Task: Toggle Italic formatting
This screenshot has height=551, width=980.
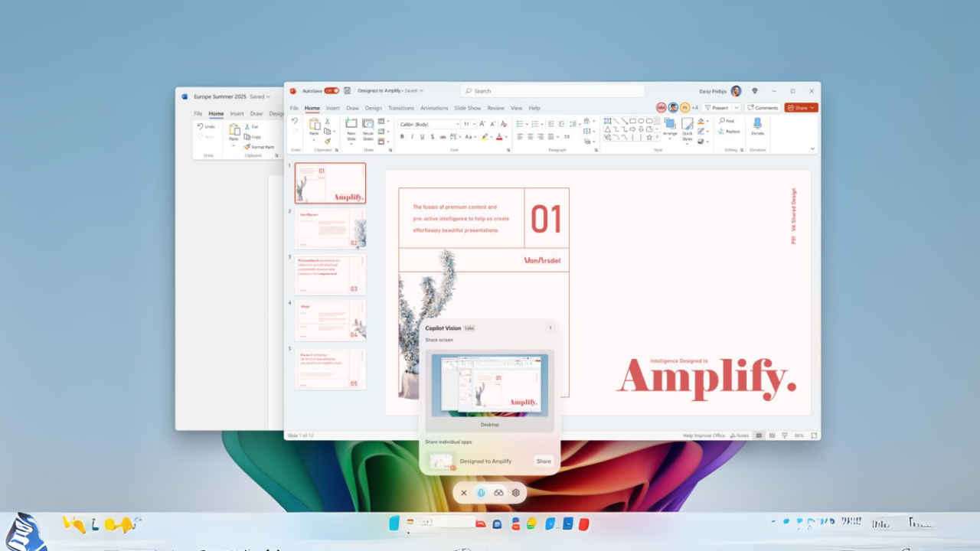Action: pyautogui.click(x=412, y=137)
